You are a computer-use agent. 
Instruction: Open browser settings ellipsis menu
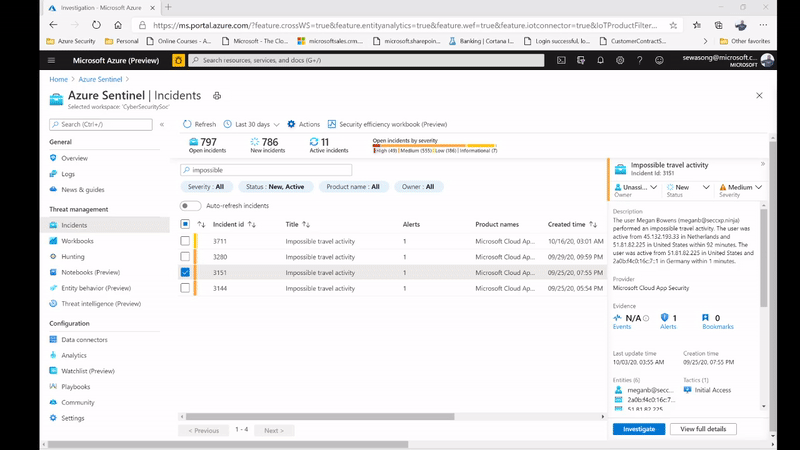click(763, 25)
